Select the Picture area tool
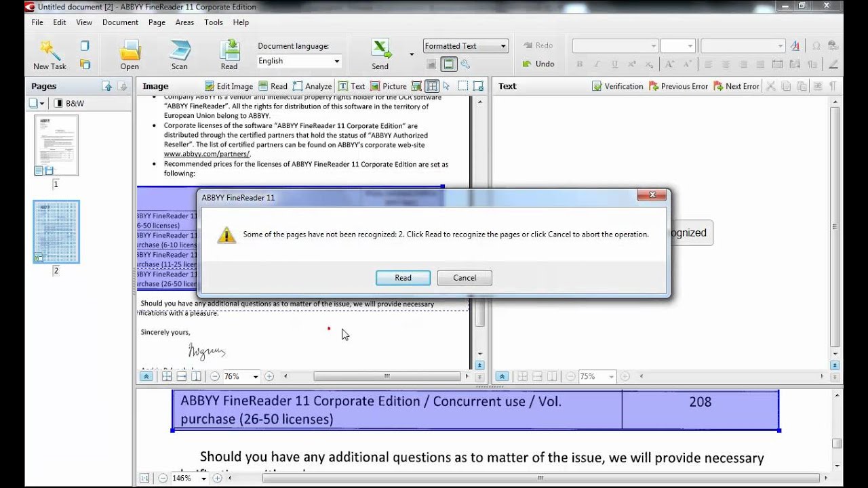This screenshot has width=868, height=488. (x=388, y=86)
